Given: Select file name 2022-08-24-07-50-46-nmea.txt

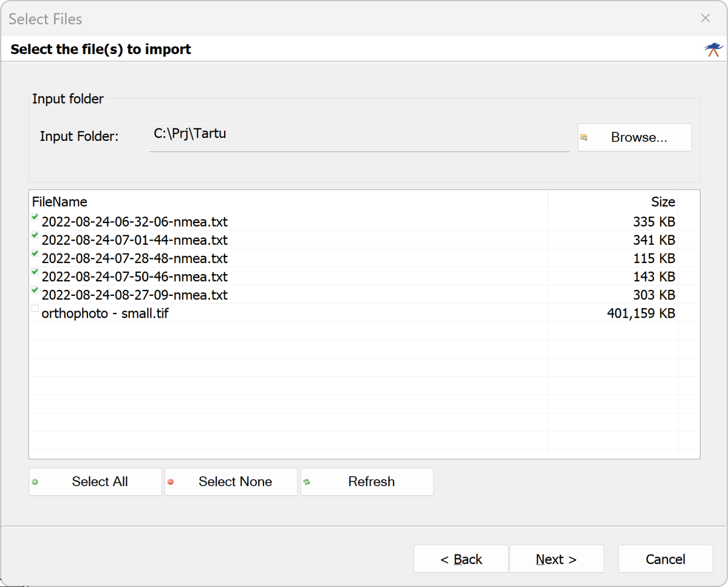Looking at the screenshot, I should 134,276.
